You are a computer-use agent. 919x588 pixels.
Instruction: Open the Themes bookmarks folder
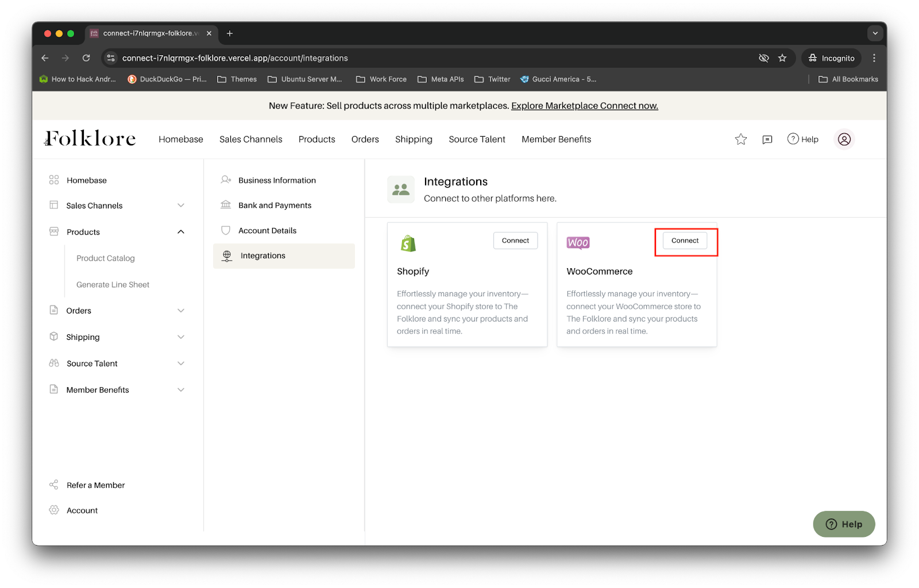237,79
